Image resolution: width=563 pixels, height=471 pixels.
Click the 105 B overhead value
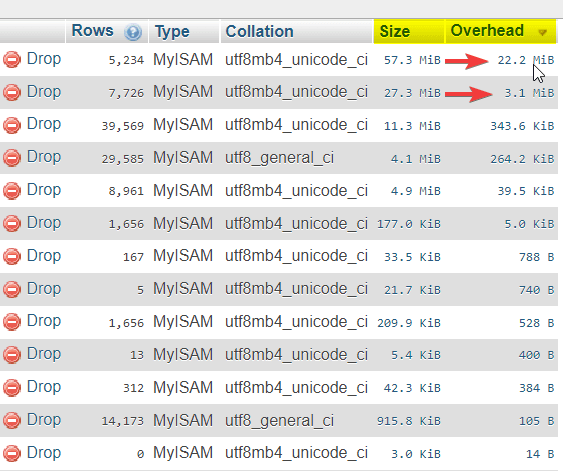click(x=536, y=421)
